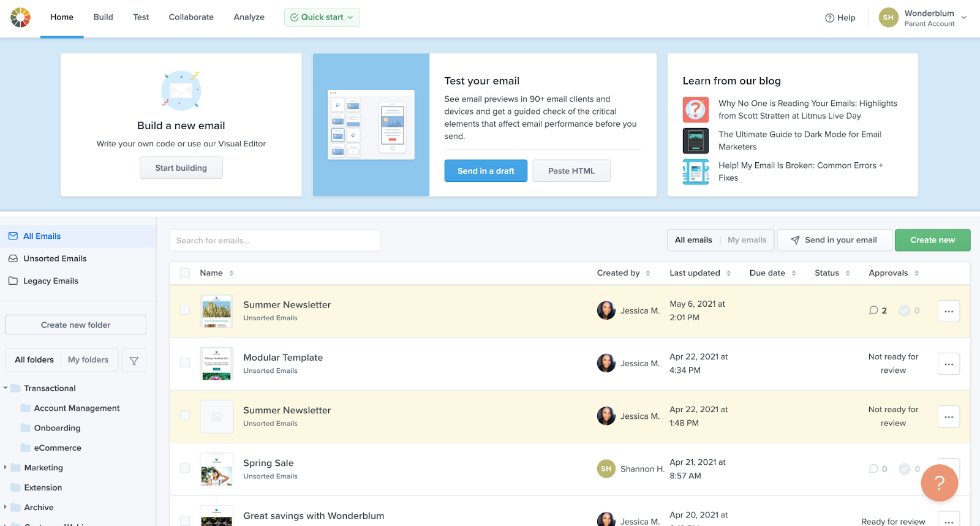This screenshot has width=980, height=526.
Task: Open the Test tab
Action: 141,17
